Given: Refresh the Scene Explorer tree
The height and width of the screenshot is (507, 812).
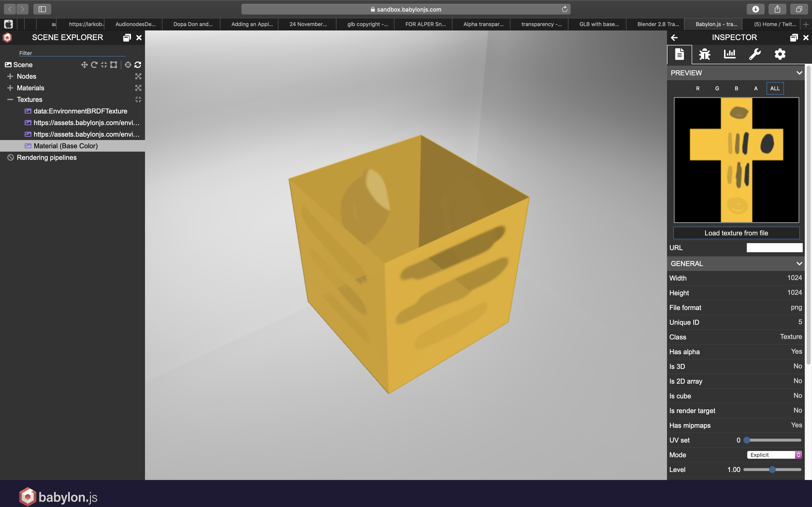Looking at the screenshot, I should [138, 65].
